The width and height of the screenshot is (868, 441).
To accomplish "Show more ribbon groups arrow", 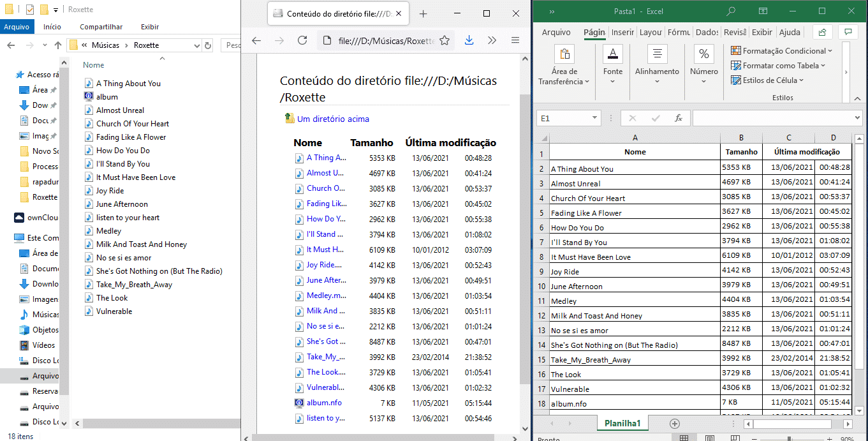I will 846,72.
